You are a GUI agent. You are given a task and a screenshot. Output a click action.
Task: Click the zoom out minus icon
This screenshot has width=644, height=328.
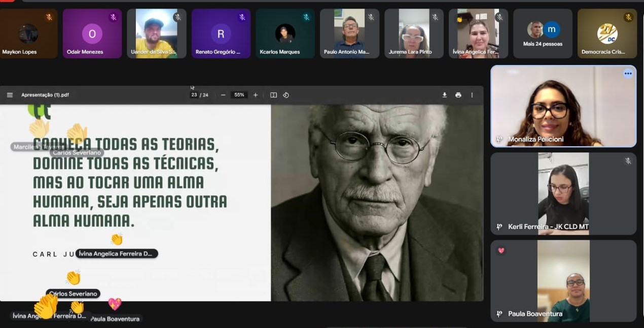223,95
